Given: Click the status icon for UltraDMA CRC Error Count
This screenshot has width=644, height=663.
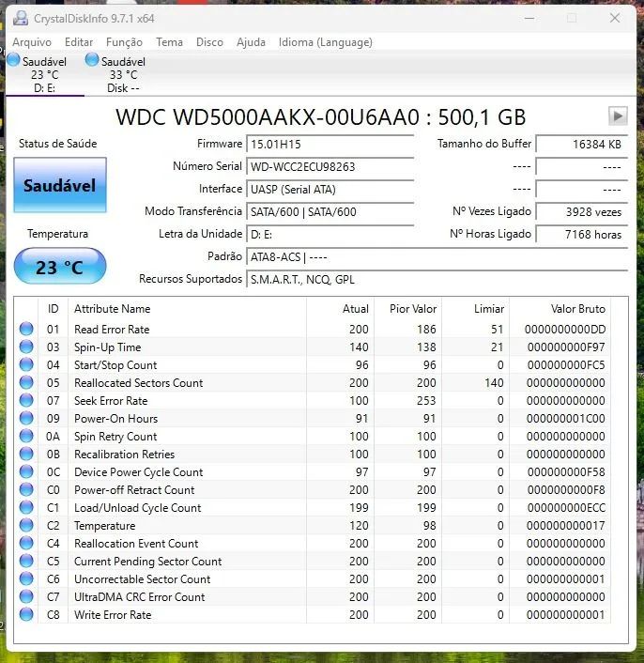Looking at the screenshot, I should coord(26,596).
